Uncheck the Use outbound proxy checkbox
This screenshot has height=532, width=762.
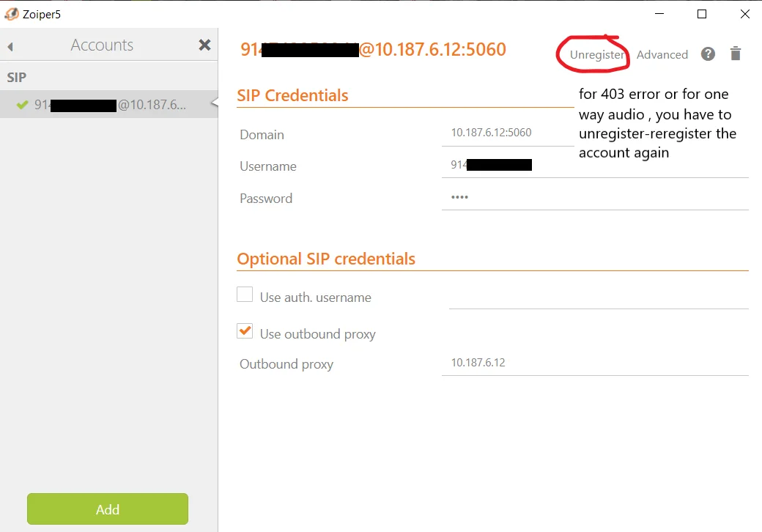pos(245,331)
